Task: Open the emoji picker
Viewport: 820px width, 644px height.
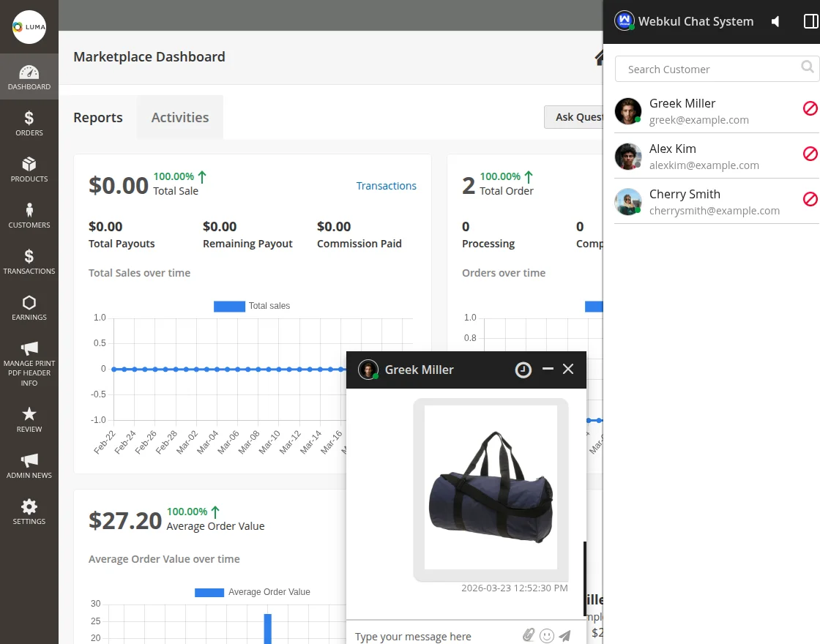Action: pyautogui.click(x=546, y=636)
